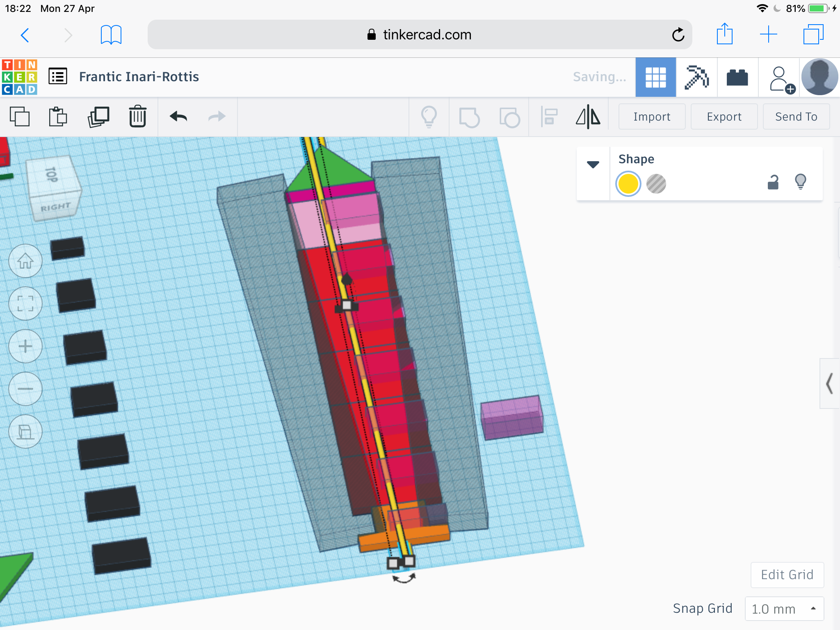This screenshot has width=840, height=630.
Task: Undo the last action
Action: point(178,116)
